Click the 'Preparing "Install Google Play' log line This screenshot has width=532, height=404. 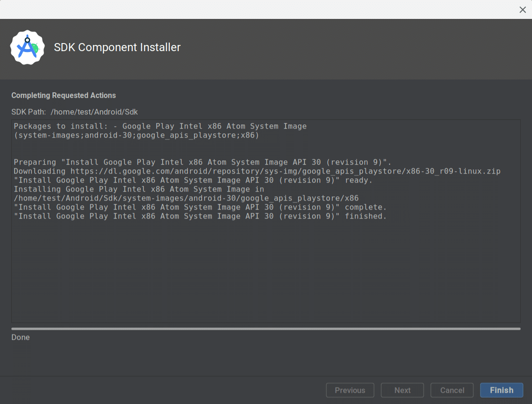[x=202, y=162]
